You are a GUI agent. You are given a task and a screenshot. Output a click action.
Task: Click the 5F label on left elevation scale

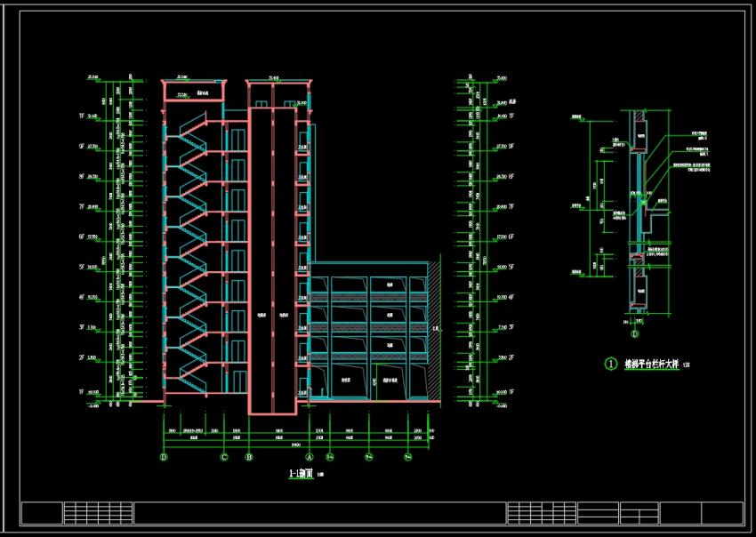[x=82, y=267]
